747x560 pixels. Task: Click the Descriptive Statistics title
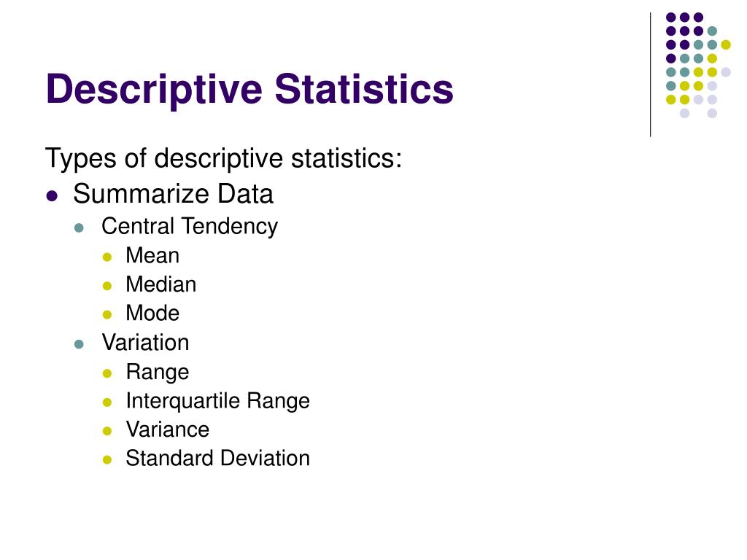tap(249, 90)
